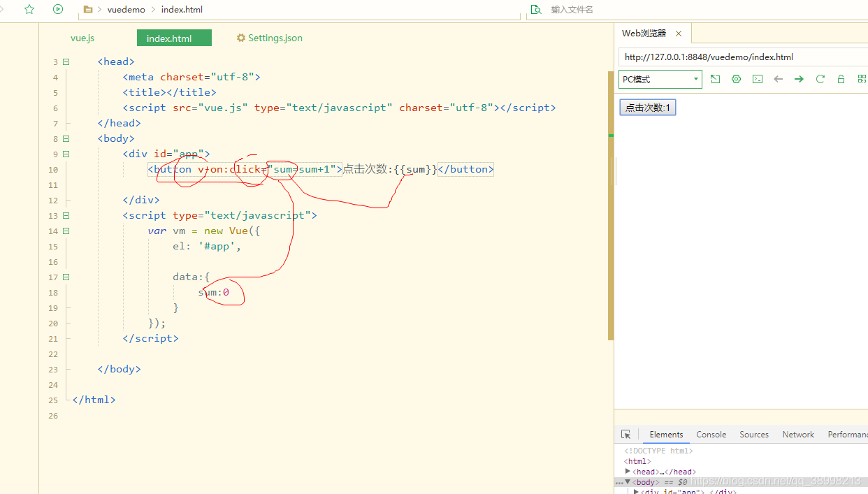Click the <title></title> code on line 5
The height and width of the screenshot is (494, 868).
coord(170,92)
